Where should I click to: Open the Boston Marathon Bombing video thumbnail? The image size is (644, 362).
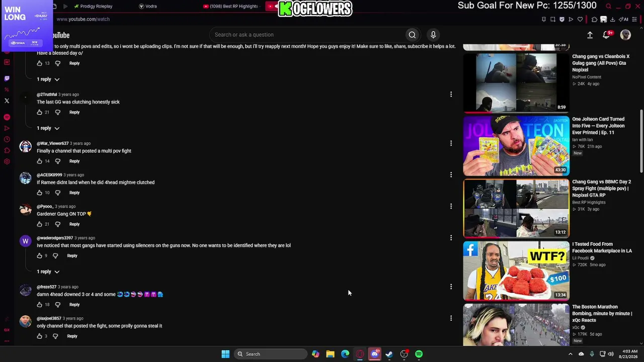(516, 325)
